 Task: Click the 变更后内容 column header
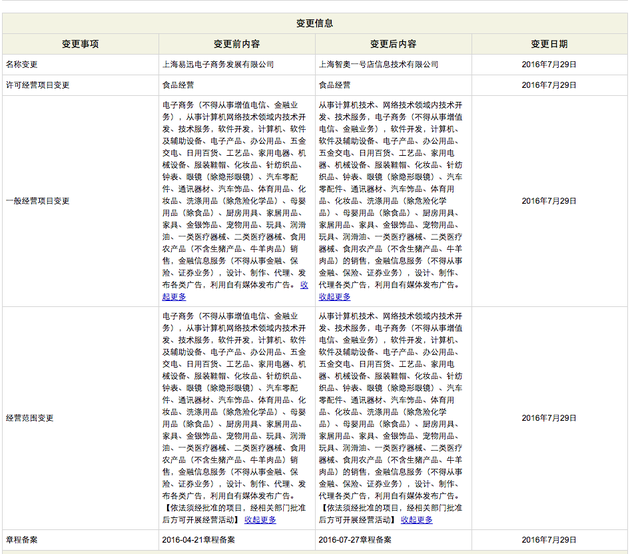click(393, 44)
